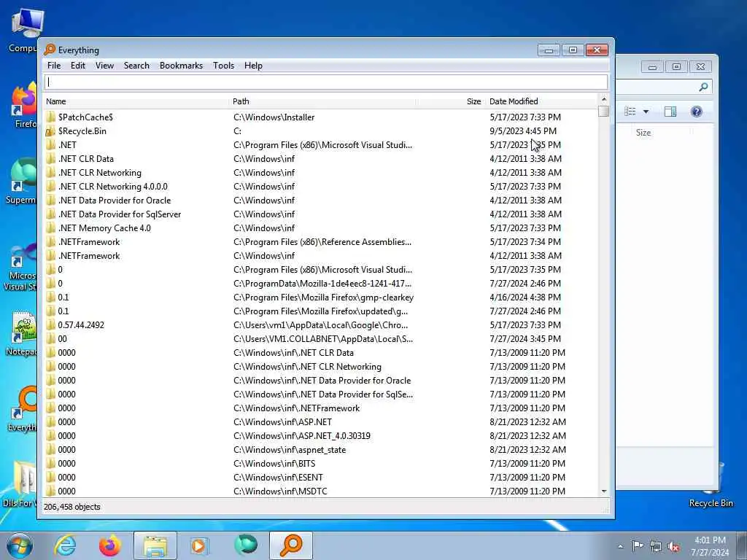This screenshot has width=747, height=560.
Task: Click path 'C:\Windows\inf\ASP.NET_4.0.30319'
Action: coord(301,436)
